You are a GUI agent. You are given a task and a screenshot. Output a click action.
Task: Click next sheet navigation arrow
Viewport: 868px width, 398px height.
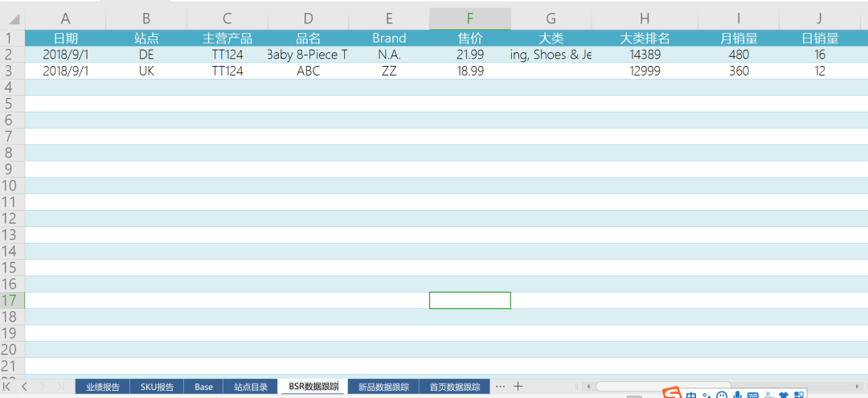pos(43,387)
